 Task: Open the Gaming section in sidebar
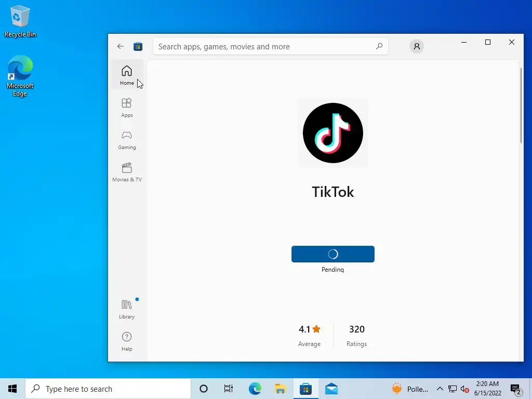point(127,140)
